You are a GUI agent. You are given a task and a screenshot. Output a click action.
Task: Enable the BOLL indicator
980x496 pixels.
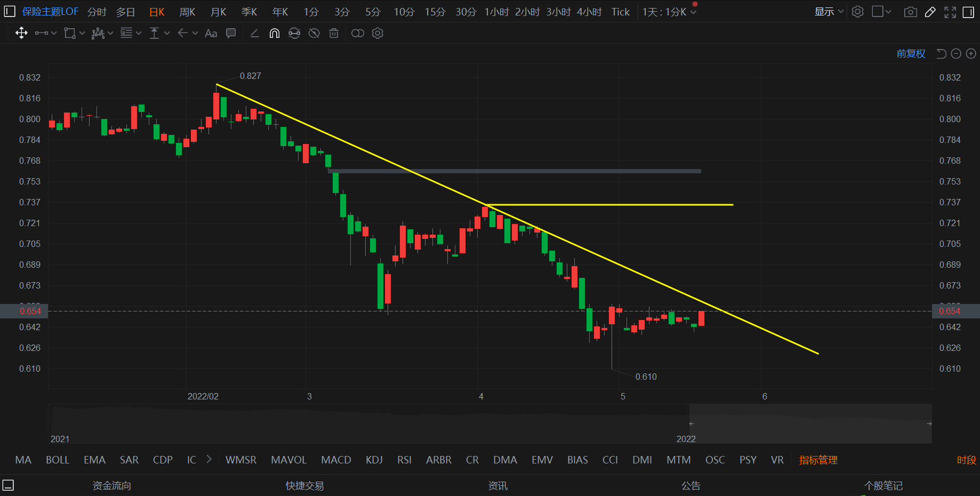point(58,460)
